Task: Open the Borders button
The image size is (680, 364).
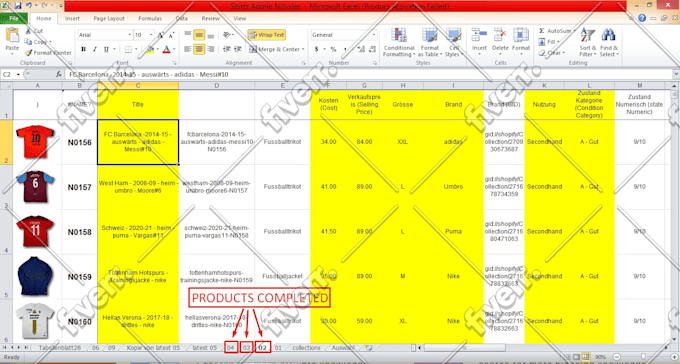Action: click(128, 49)
